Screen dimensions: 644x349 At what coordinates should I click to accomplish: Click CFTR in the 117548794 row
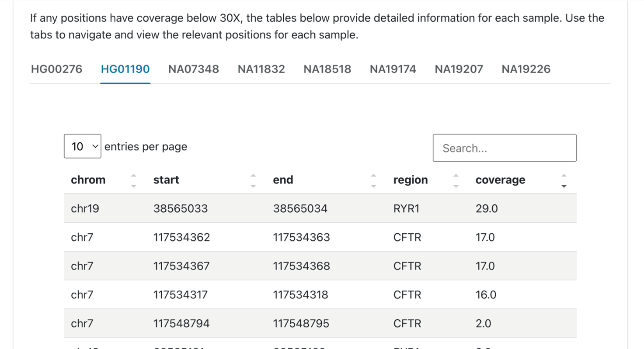coord(407,324)
